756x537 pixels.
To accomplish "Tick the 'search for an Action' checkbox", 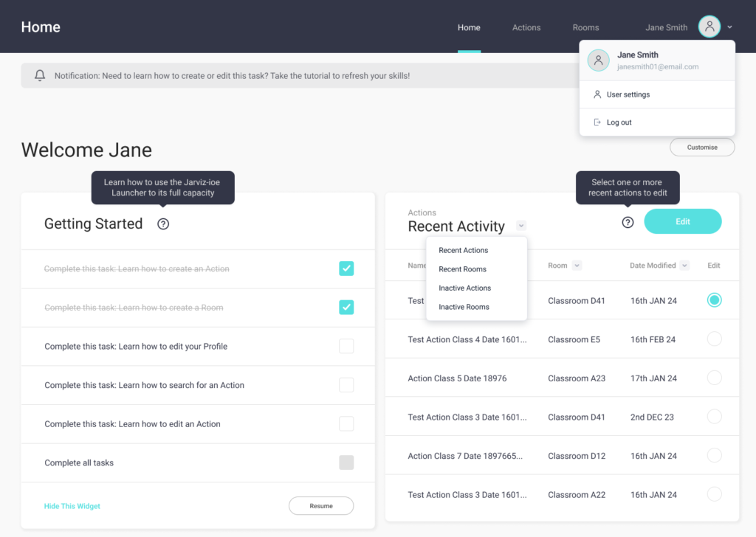I will 346,385.
